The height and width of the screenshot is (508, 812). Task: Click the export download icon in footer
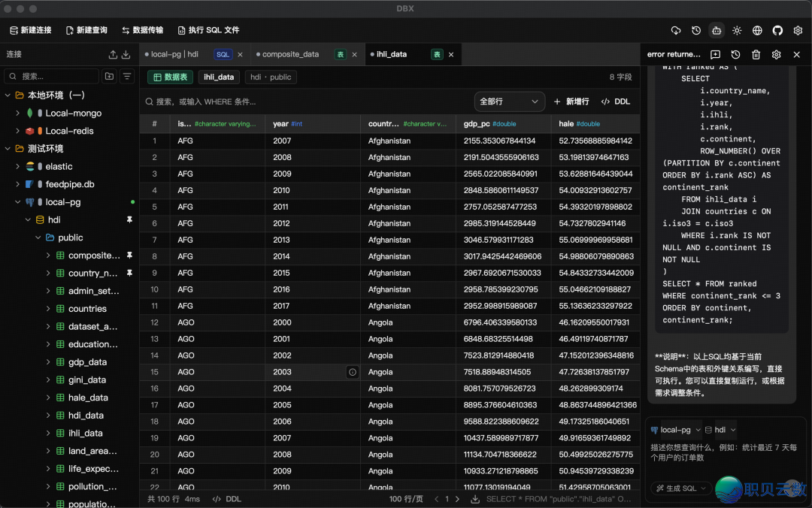475,499
